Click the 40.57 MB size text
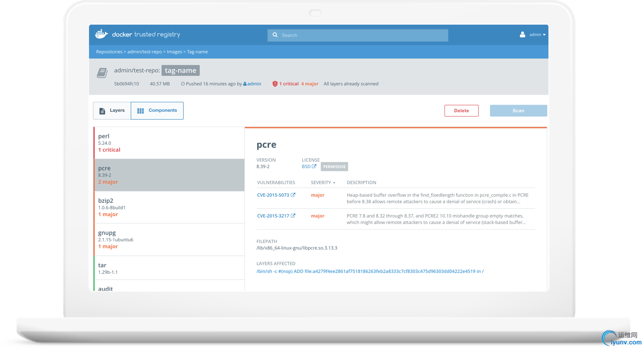The height and width of the screenshot is (349, 644). [160, 84]
